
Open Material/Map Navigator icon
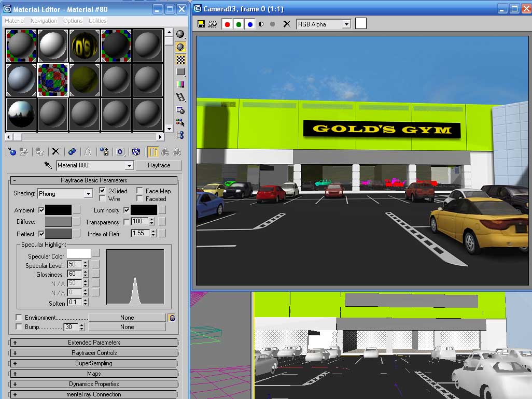pyautogui.click(x=180, y=135)
